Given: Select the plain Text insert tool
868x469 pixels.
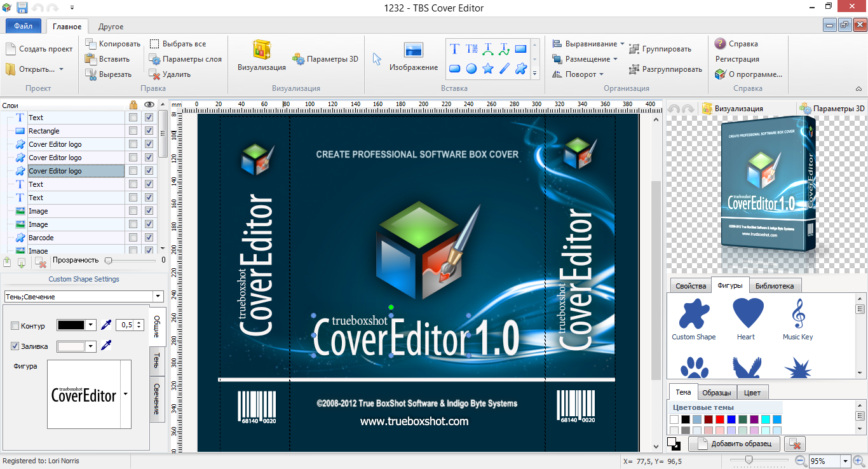Looking at the screenshot, I should (455, 49).
